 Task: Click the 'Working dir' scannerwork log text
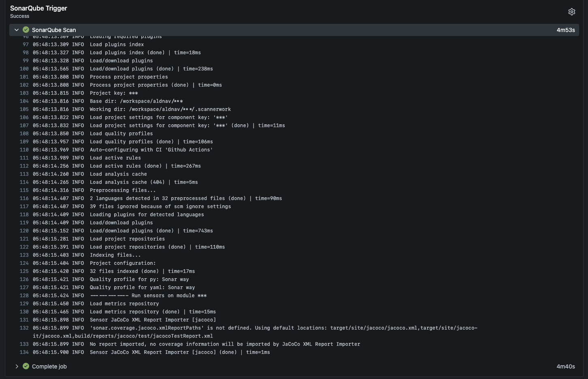[x=160, y=109]
